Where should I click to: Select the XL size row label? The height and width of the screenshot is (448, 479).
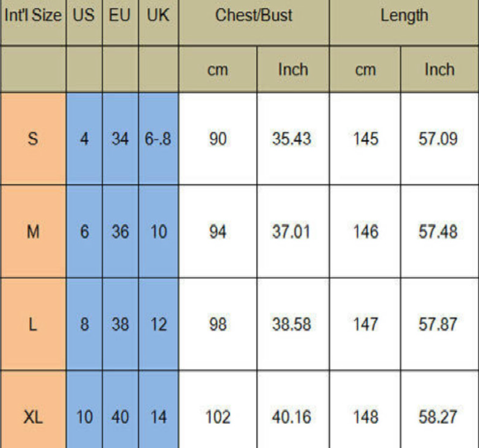33,417
